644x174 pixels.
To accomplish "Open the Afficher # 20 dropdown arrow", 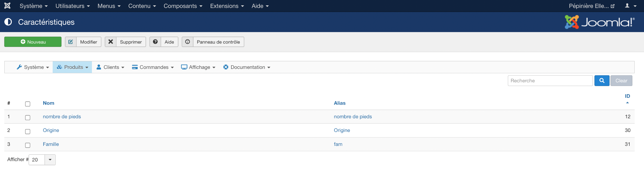I will [x=50, y=160].
